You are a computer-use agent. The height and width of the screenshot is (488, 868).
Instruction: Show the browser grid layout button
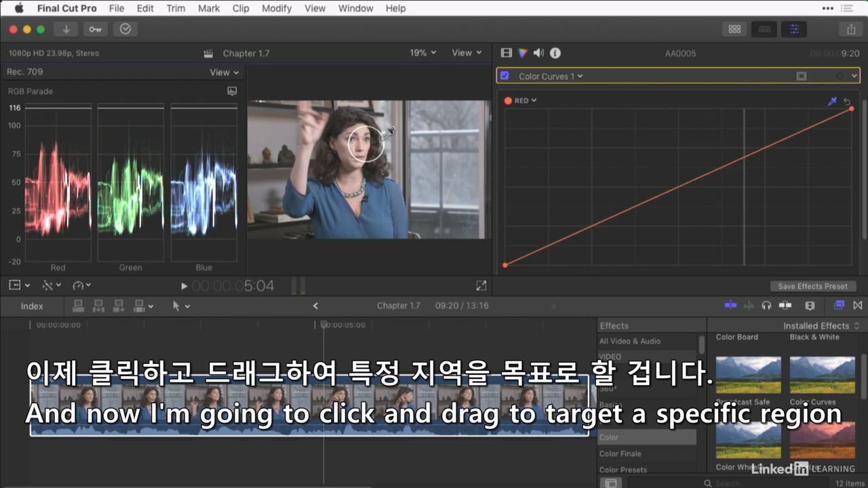click(734, 29)
